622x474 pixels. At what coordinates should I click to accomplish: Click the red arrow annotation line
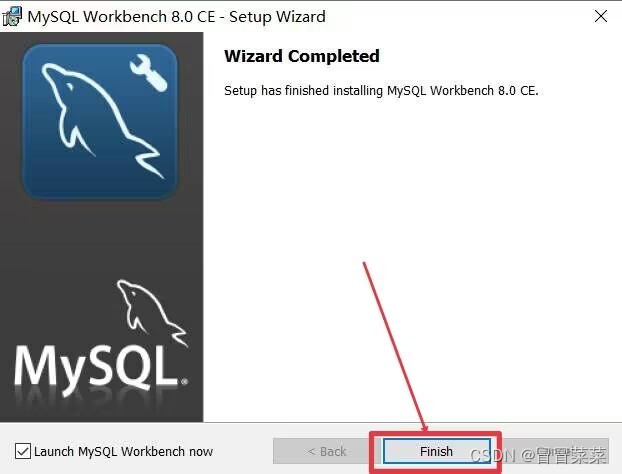[395, 347]
